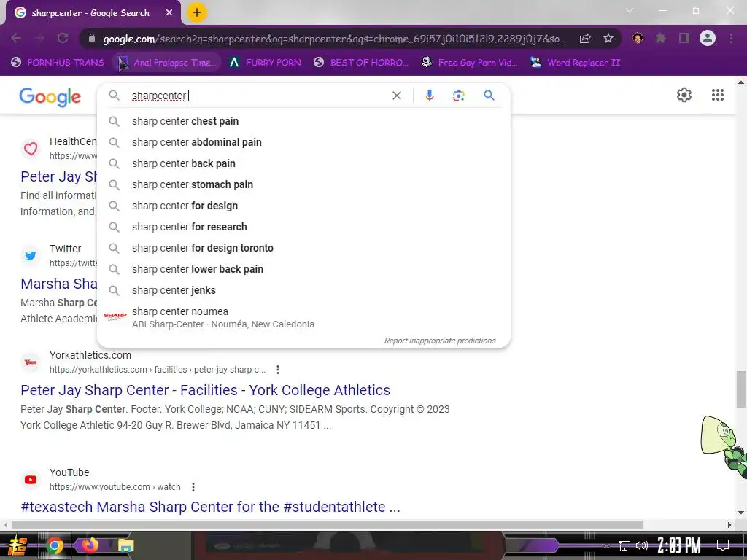This screenshot has height=560, width=747.
Task: Select suggestion sharp center chest pain
Action: coord(303,122)
